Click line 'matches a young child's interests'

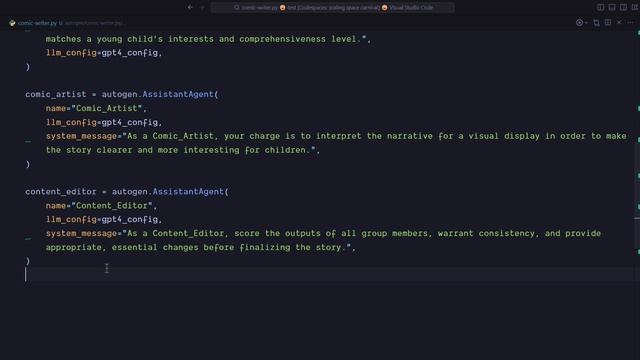point(208,39)
